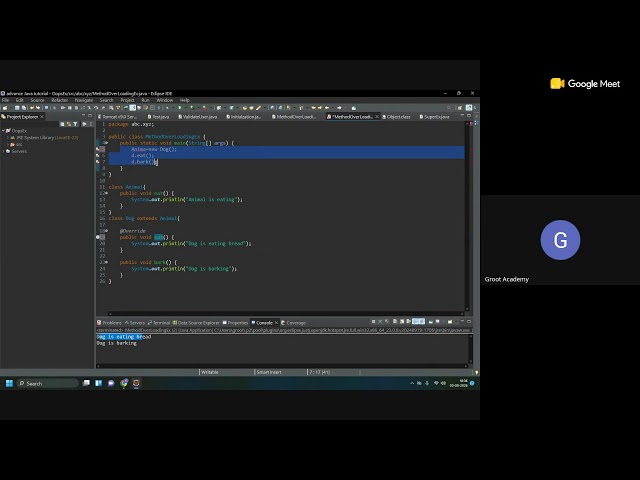Image resolution: width=640 pixels, height=480 pixels.
Task: Open Chrome from the taskbar
Action: (124, 383)
